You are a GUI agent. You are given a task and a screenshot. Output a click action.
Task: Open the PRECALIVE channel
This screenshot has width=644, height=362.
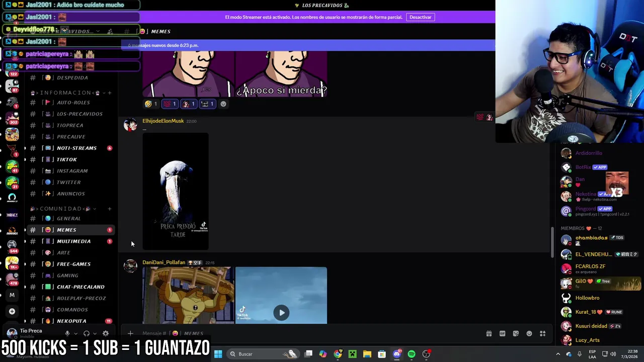(x=71, y=137)
